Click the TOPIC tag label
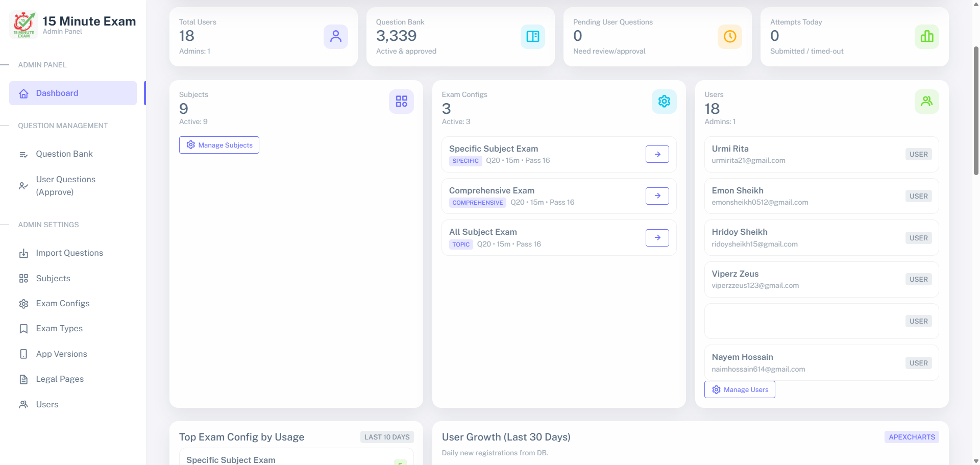Screen dimensions: 980x465 click(461, 244)
